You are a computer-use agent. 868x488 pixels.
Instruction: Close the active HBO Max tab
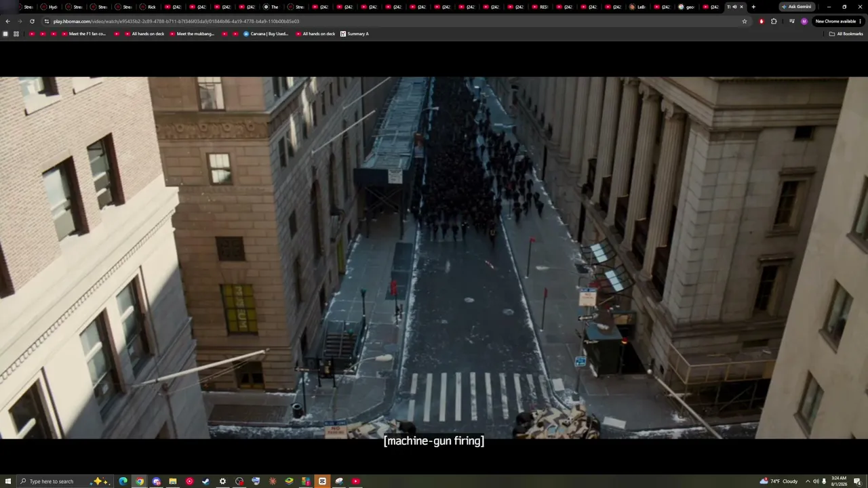click(741, 7)
